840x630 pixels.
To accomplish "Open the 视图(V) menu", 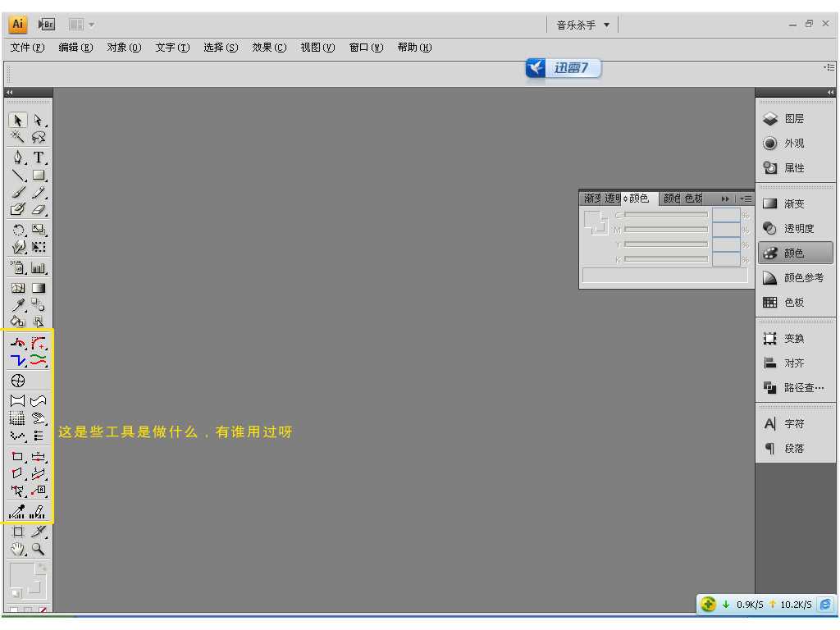I will (317, 47).
